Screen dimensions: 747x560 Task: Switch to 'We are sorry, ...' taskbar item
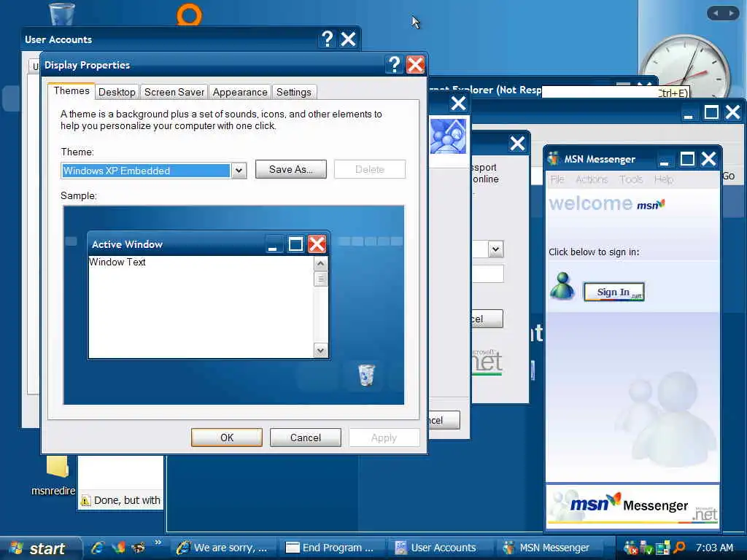tap(222, 548)
